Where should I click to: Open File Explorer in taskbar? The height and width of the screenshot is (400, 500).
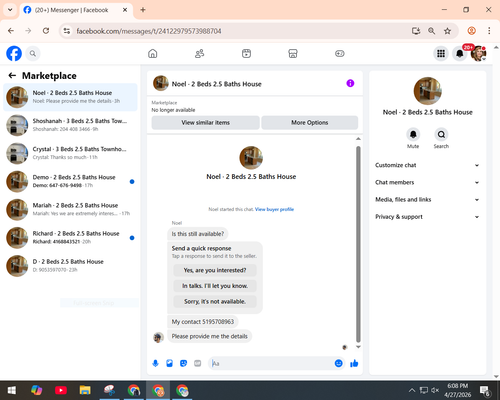coord(85,390)
